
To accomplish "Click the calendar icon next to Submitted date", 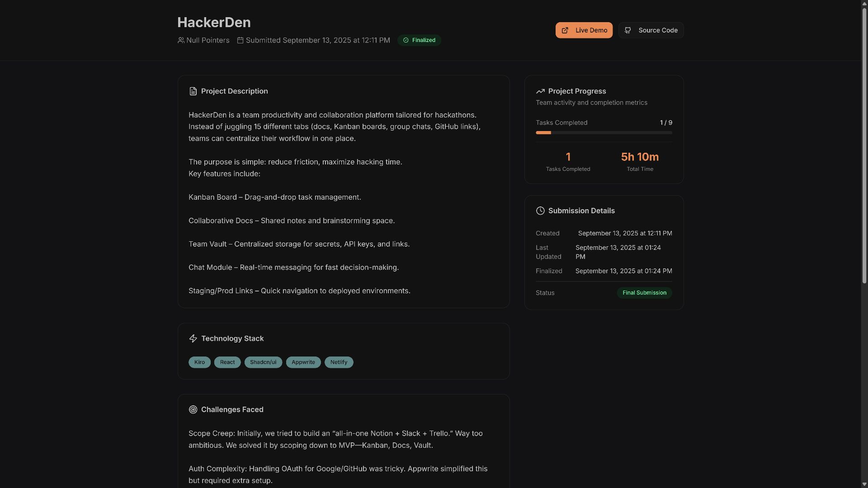I will 241,40.
